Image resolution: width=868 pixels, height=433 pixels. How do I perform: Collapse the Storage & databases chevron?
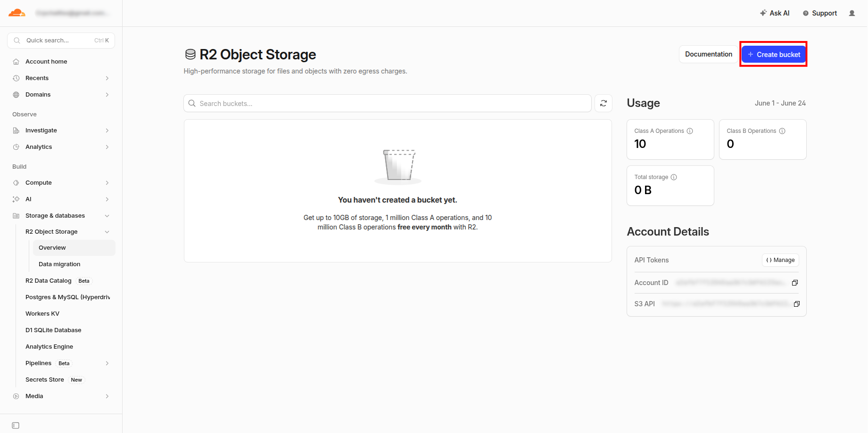tap(107, 216)
